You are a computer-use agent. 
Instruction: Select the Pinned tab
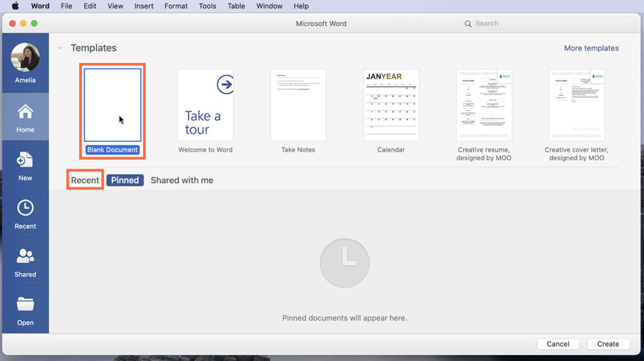coord(125,180)
